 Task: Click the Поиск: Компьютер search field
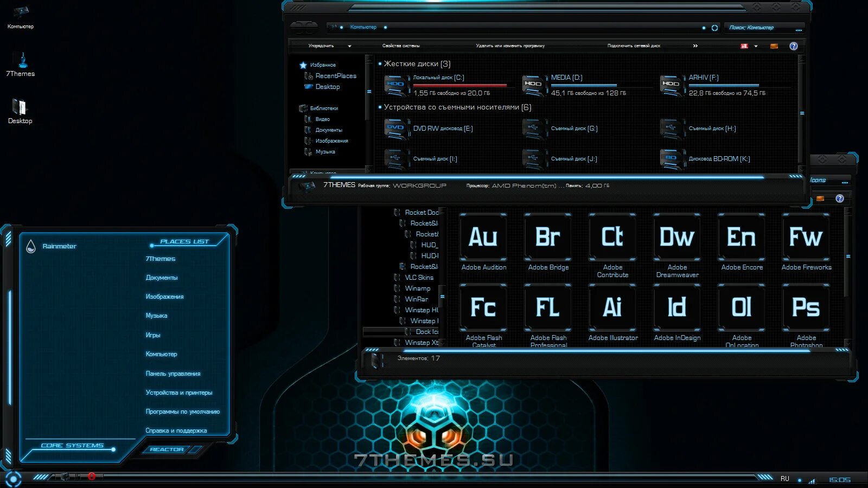pos(764,28)
